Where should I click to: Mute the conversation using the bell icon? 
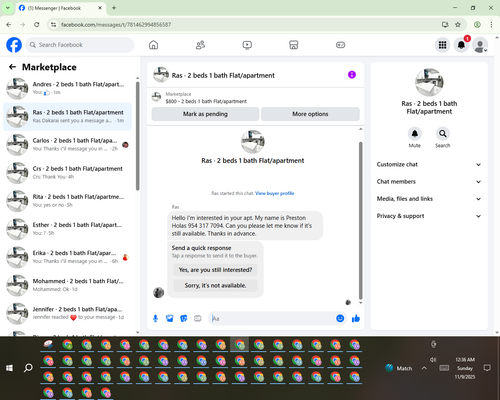(415, 134)
